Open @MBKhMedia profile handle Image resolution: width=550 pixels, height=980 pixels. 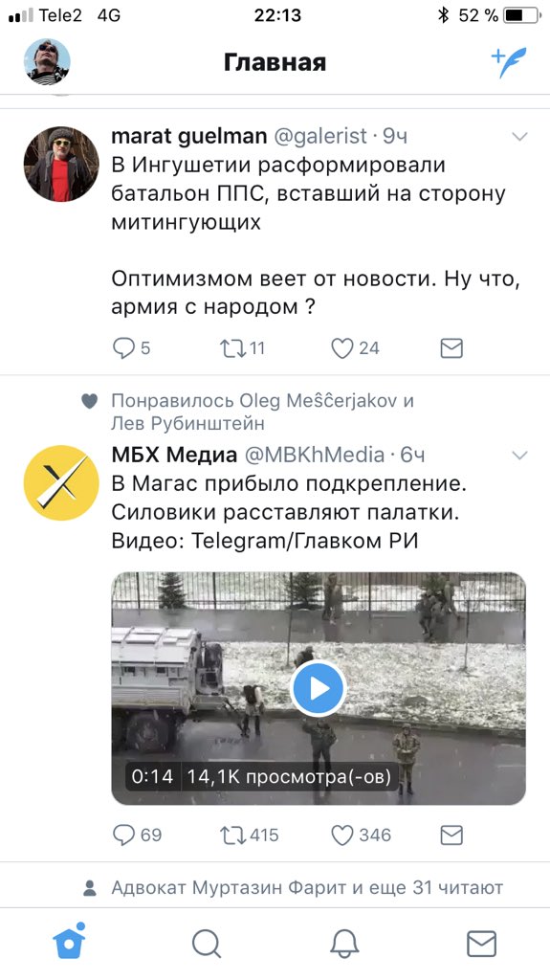click(x=314, y=455)
